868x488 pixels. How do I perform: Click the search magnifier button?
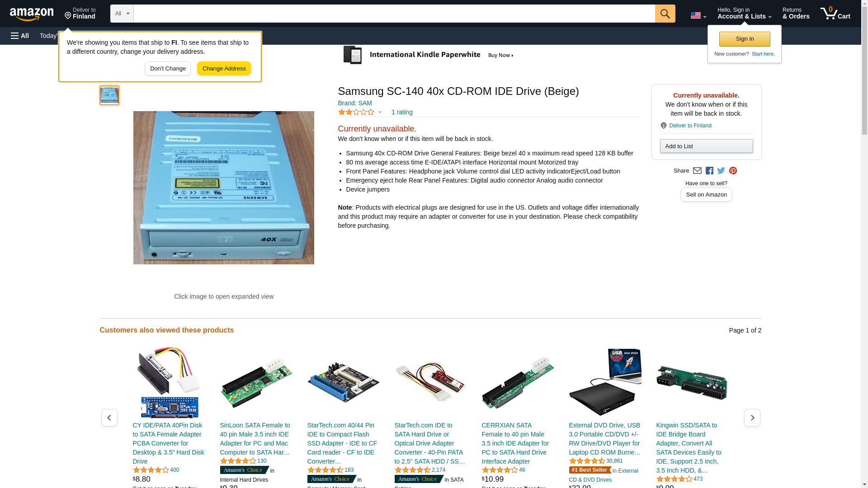pos(665,14)
